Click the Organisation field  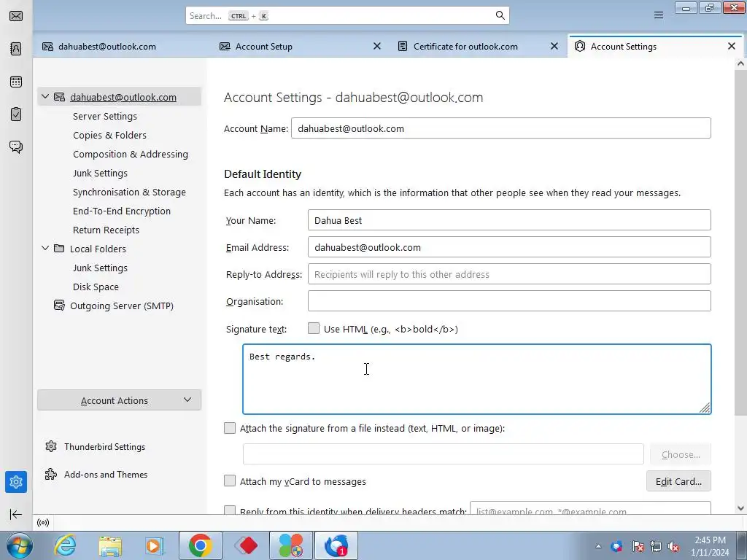coord(509,301)
